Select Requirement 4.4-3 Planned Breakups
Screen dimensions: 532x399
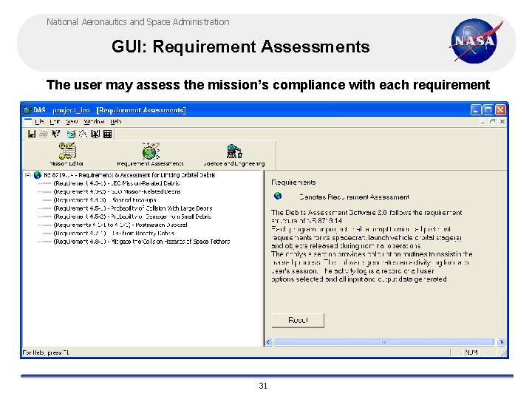point(105,199)
